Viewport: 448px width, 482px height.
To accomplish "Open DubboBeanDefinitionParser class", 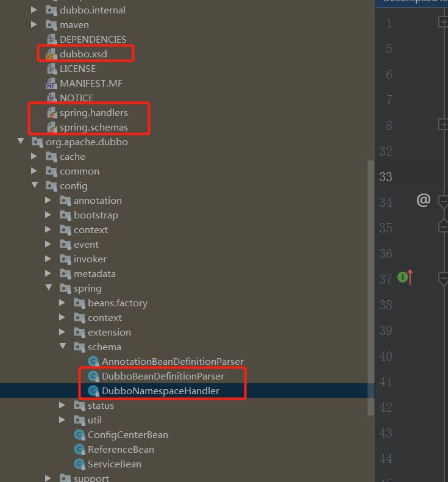I will click(x=163, y=376).
